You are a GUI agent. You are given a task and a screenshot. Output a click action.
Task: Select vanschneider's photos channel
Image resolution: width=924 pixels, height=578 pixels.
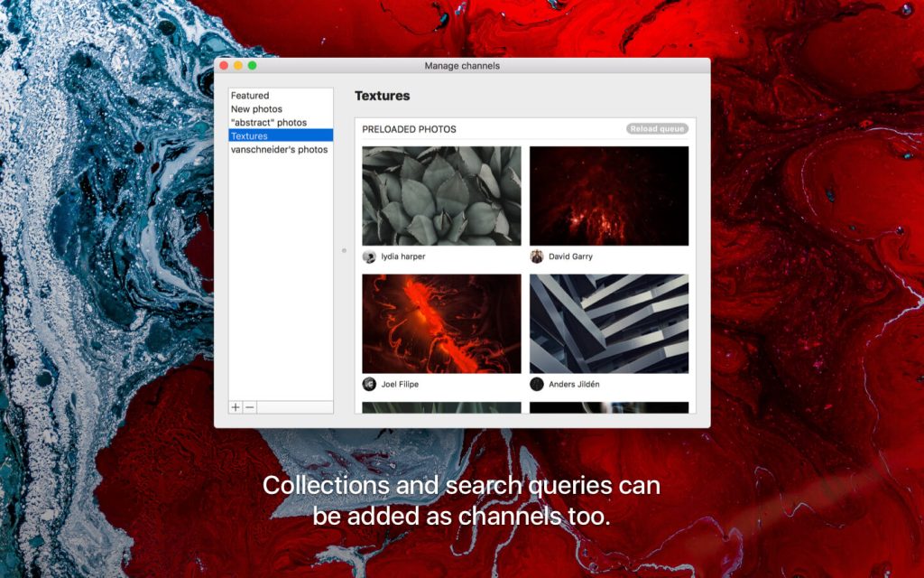tap(279, 149)
